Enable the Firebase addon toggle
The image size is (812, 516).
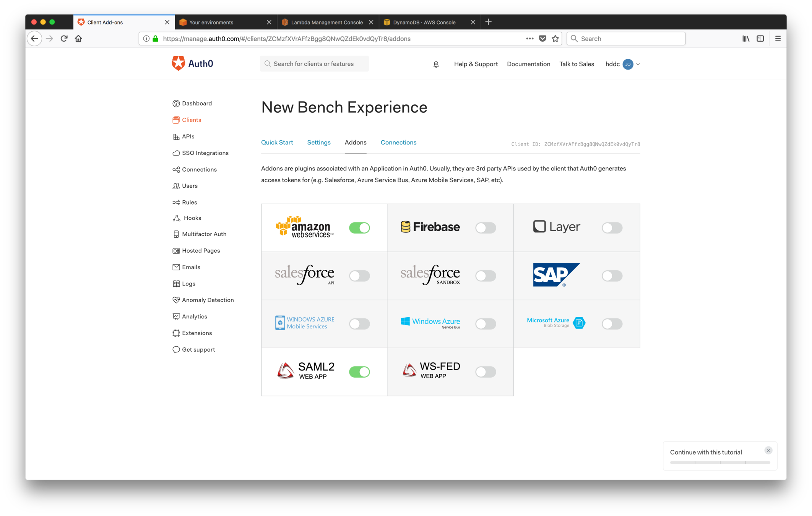coord(486,228)
